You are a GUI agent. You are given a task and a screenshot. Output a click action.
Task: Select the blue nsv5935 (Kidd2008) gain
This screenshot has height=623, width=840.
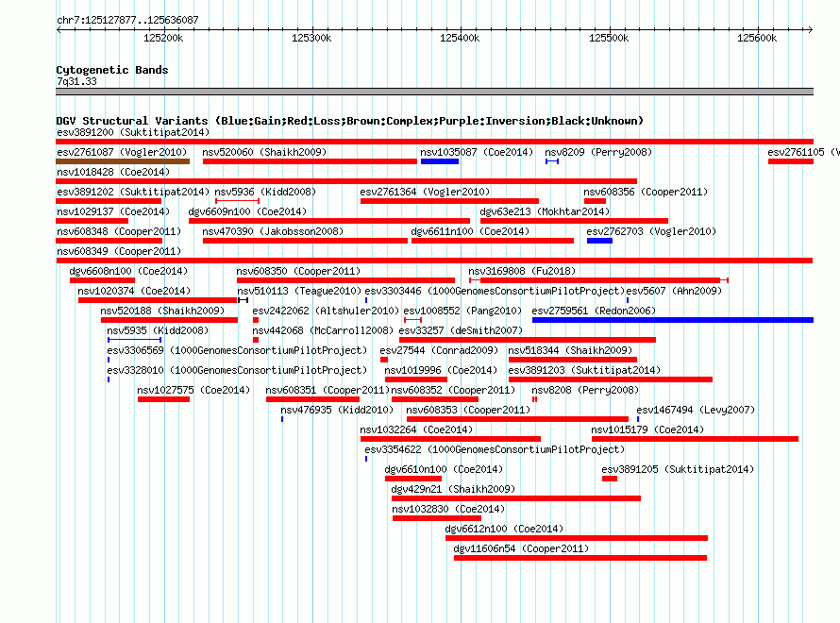(134, 340)
